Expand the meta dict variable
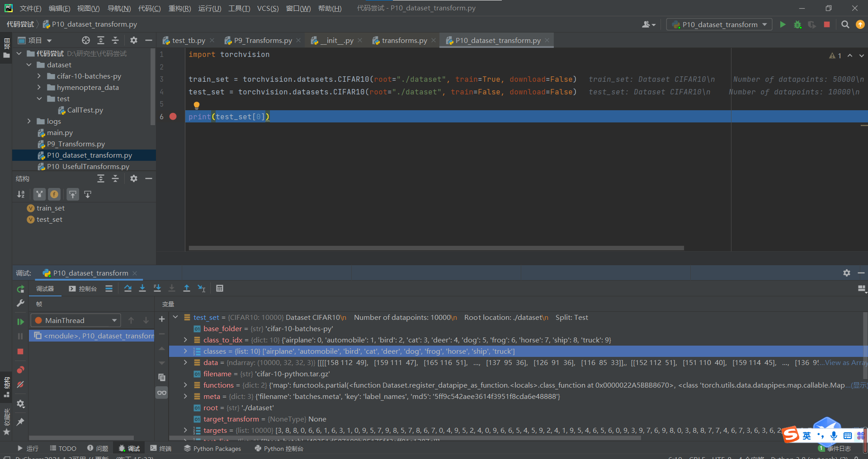 [185, 396]
